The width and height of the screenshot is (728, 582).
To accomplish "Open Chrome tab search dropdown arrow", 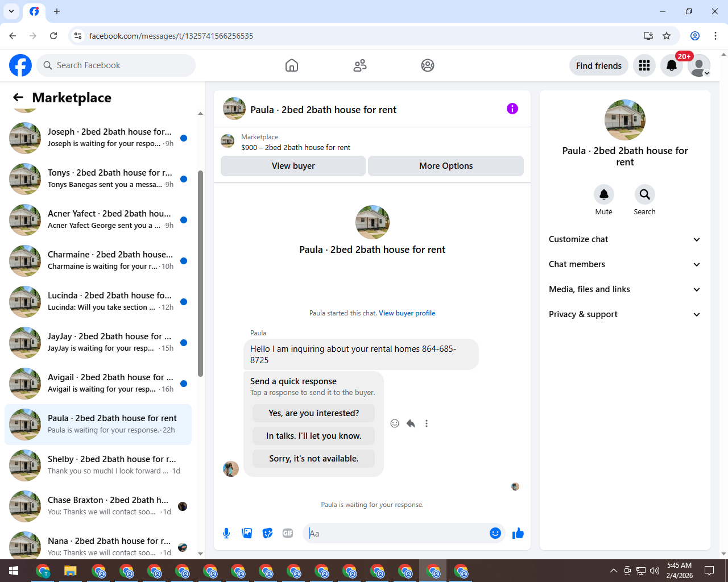I will 11,11.
